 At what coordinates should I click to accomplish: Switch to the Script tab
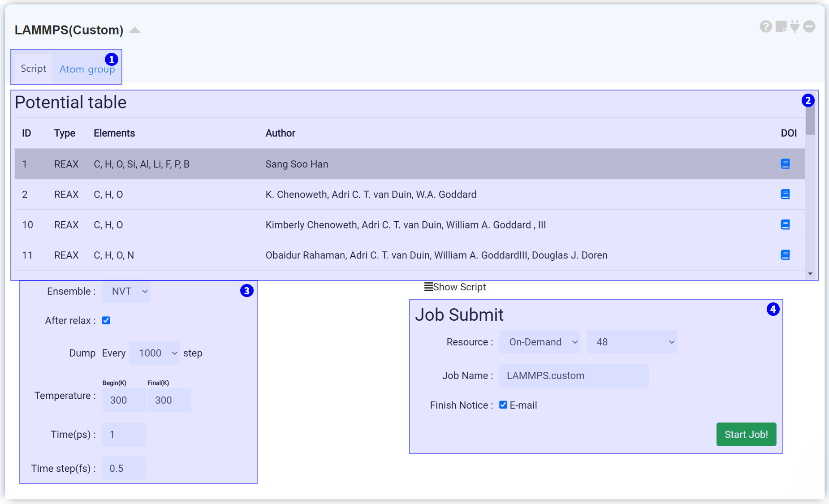click(x=34, y=69)
